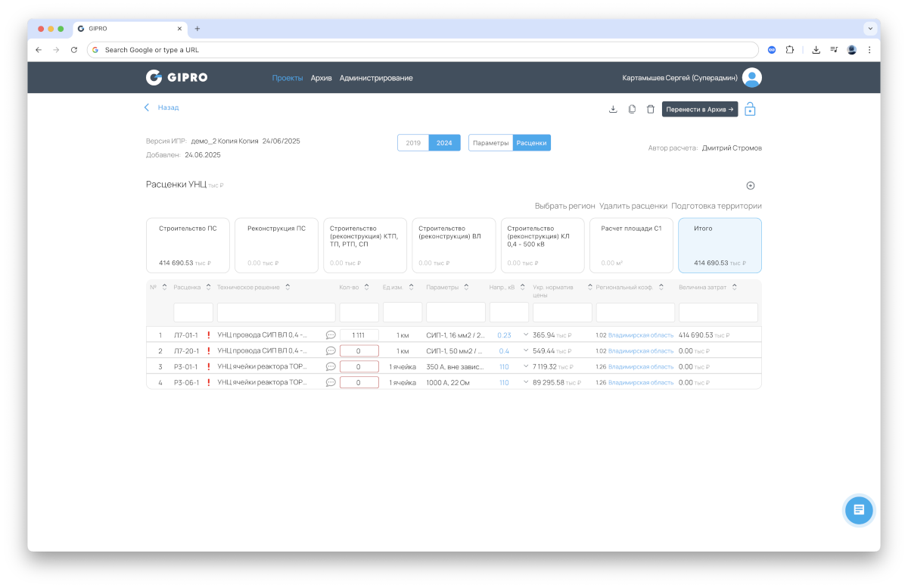Sort by the Ед.изм. column
908x588 pixels.
tap(412, 288)
